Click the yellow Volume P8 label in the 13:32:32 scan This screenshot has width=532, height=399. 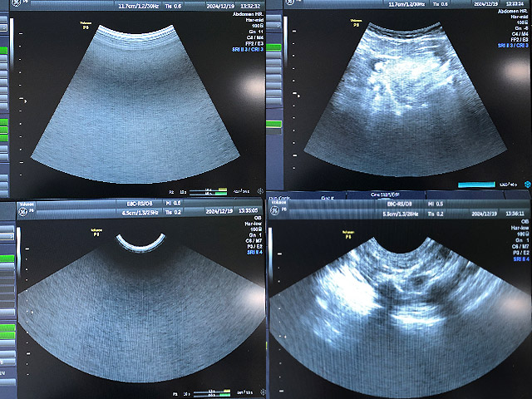pyautogui.click(x=86, y=26)
